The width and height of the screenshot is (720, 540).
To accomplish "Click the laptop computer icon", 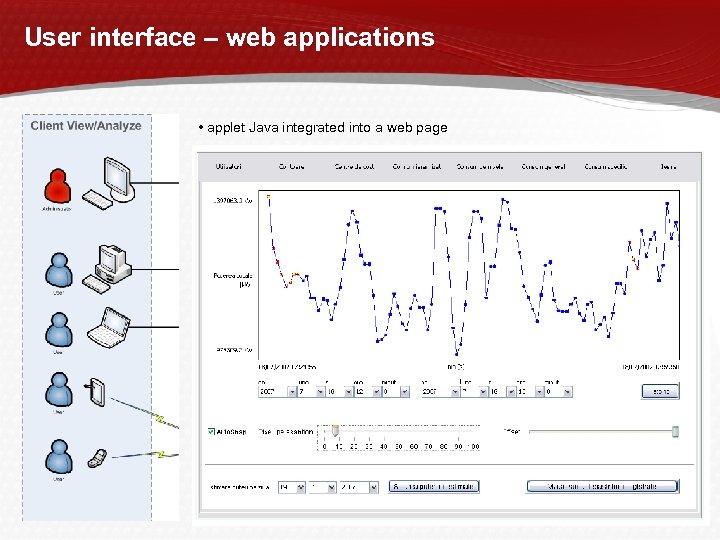I will (109, 327).
